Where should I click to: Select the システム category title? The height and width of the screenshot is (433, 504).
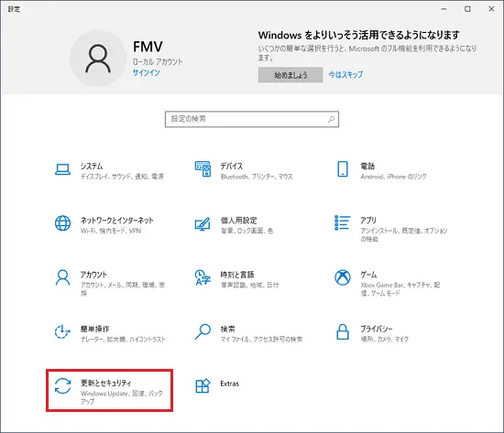pyautogui.click(x=92, y=166)
